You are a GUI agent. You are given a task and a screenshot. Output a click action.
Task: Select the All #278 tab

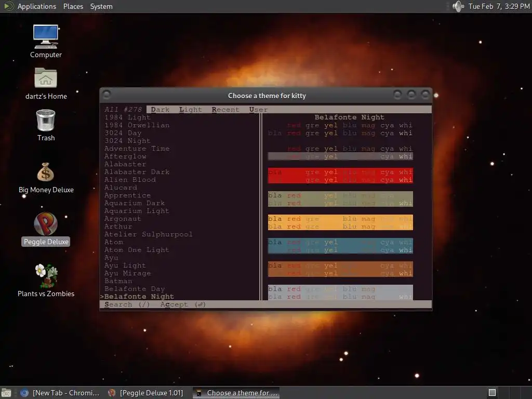pos(123,110)
